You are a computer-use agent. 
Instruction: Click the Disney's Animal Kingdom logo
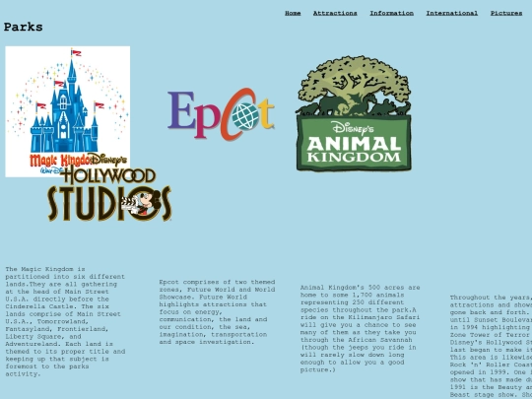coord(354,113)
